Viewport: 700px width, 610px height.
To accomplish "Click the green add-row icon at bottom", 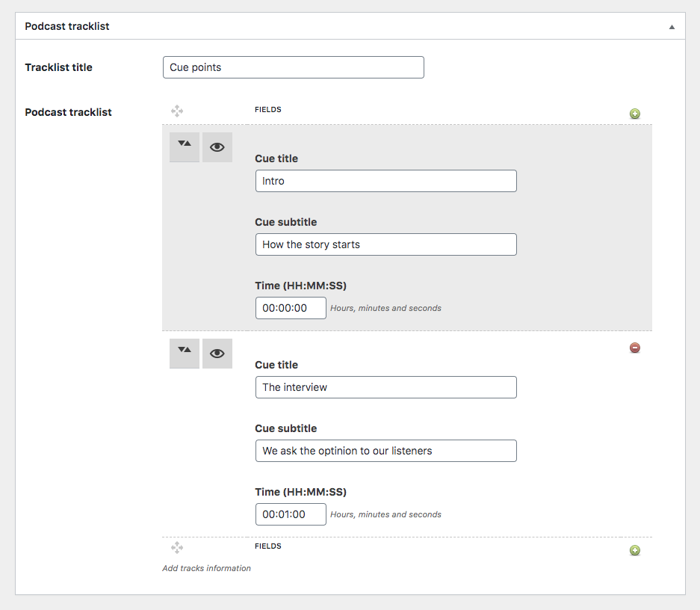I will pos(635,551).
